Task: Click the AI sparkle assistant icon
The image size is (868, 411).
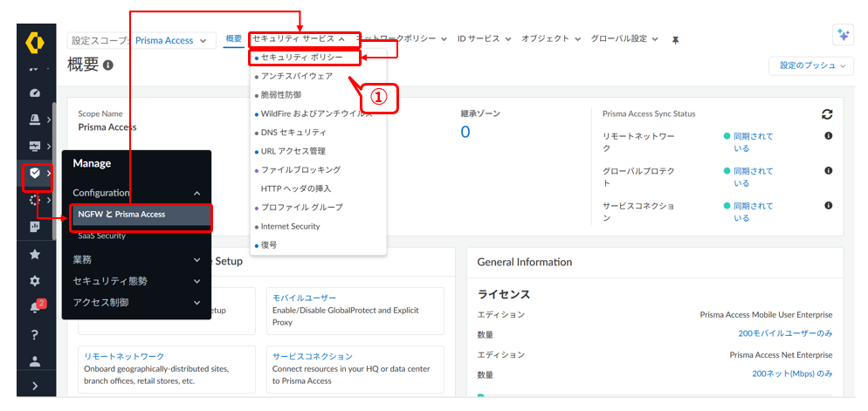Action: [843, 35]
